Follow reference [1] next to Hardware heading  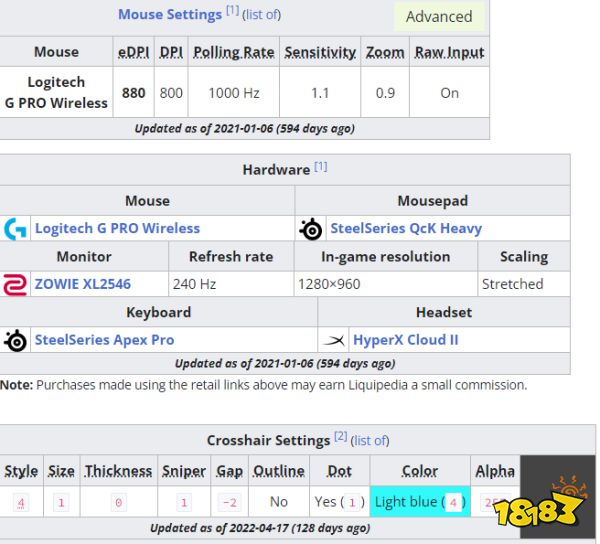(x=321, y=166)
